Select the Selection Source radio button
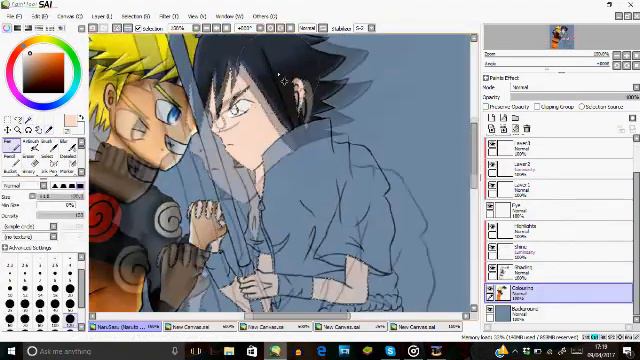 [x=582, y=107]
